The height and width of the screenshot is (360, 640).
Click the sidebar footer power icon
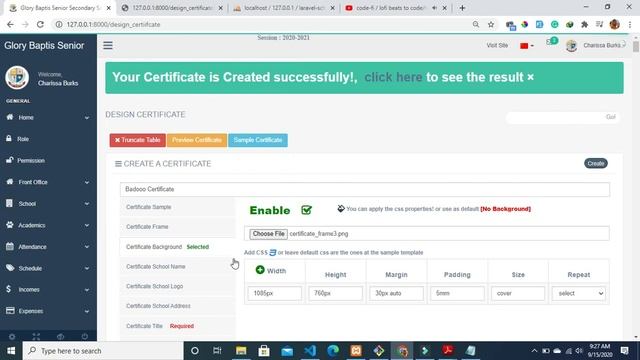(x=84, y=337)
